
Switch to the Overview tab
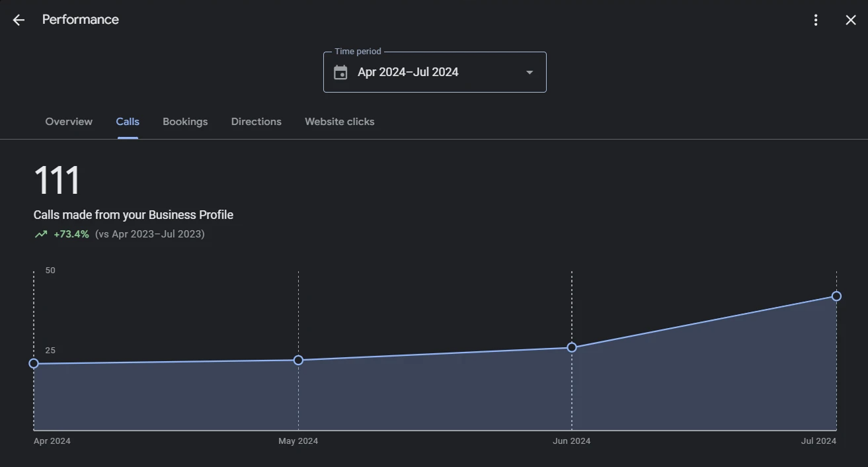[x=69, y=122]
